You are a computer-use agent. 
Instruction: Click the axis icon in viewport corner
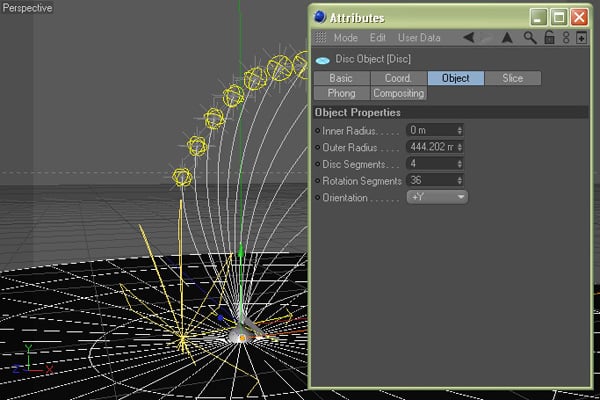pyautogui.click(x=29, y=356)
